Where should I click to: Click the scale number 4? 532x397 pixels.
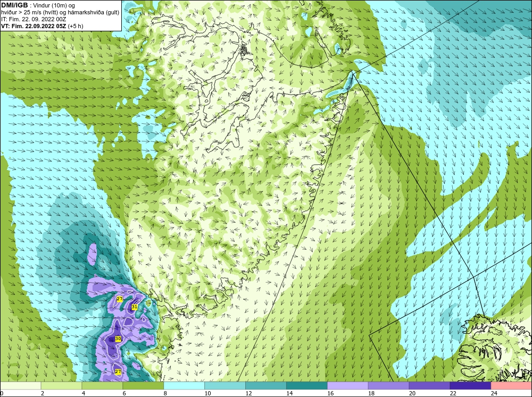point(84,393)
